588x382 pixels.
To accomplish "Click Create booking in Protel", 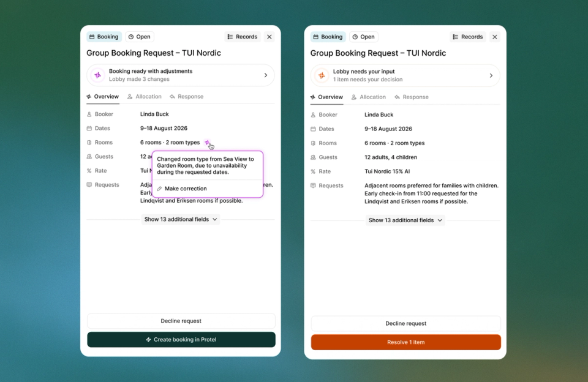I will tap(181, 340).
